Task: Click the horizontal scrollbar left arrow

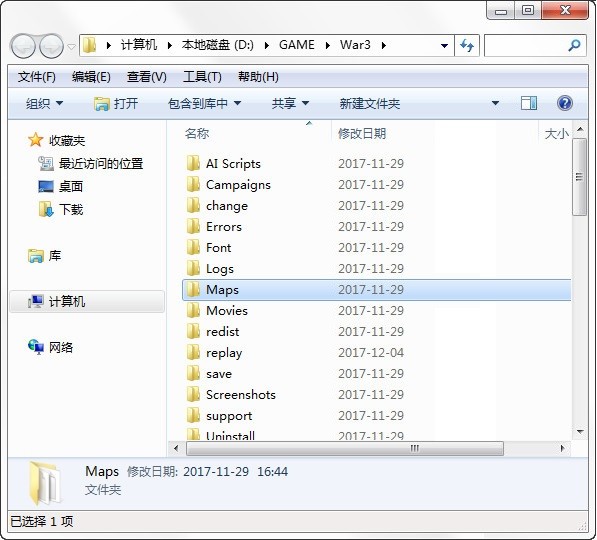Action: 176,448
